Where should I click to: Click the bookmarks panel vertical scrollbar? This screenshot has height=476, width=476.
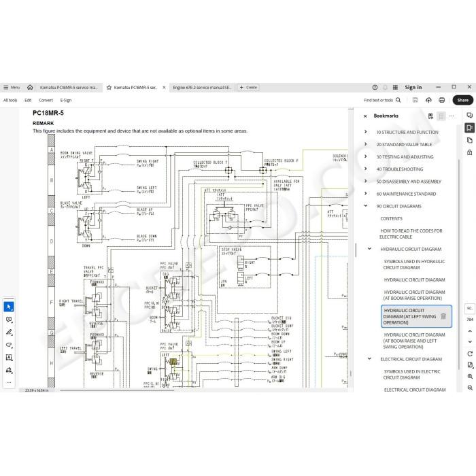click(x=459, y=264)
